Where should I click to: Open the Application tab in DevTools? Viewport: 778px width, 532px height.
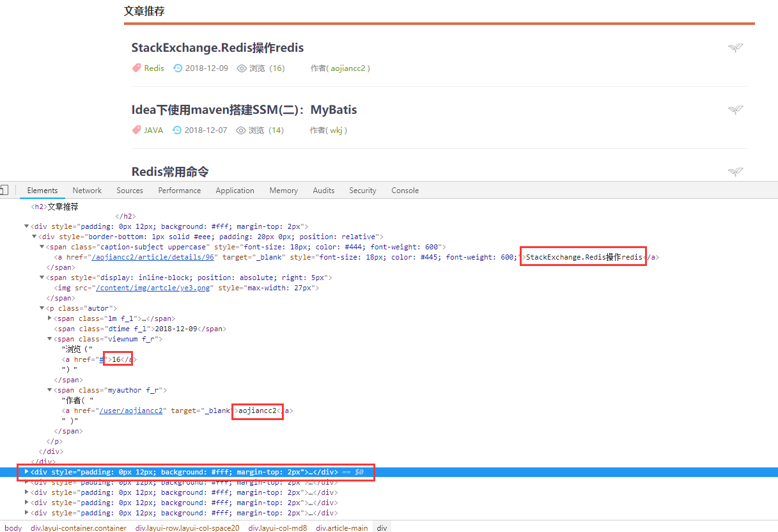235,191
